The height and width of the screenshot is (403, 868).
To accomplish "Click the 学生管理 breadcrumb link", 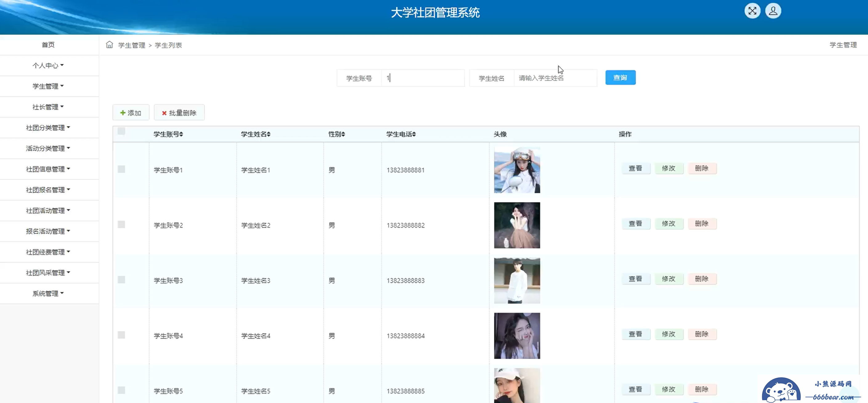I will (x=132, y=45).
